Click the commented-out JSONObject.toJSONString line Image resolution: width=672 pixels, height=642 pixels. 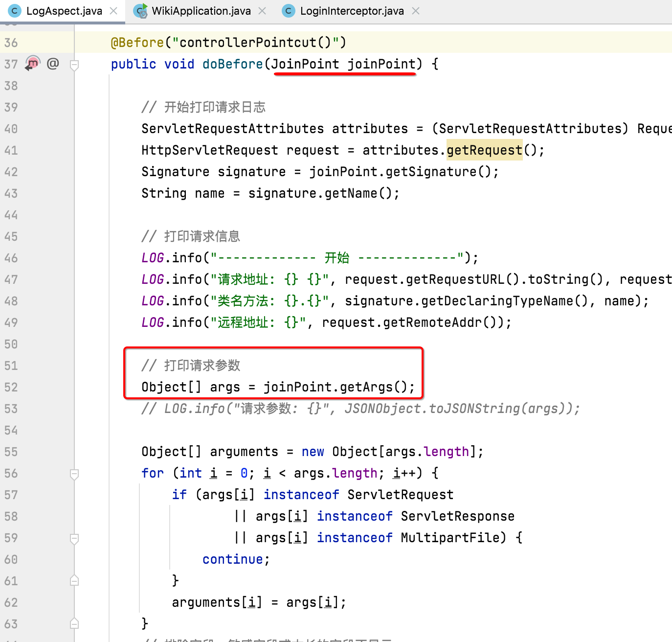pyautogui.click(x=361, y=409)
